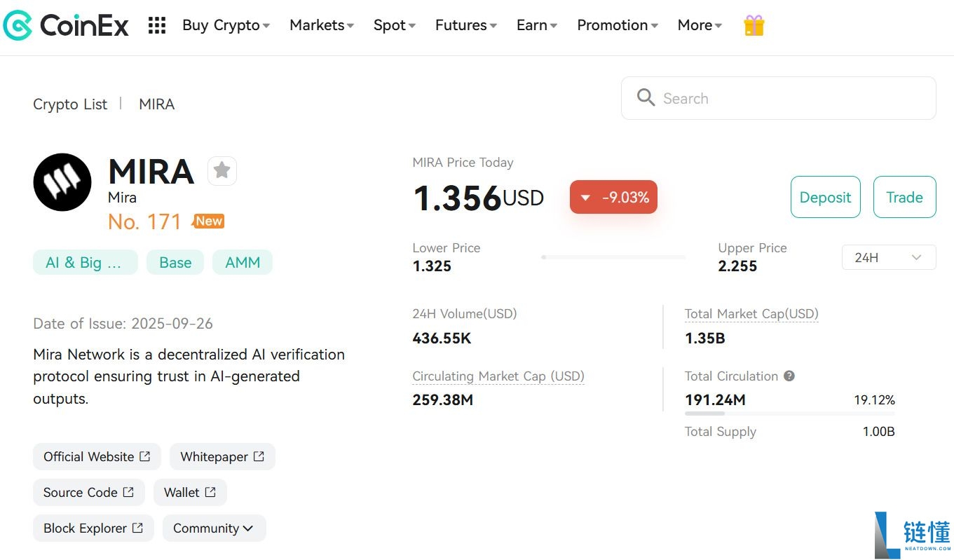
Task: Click in the Search input field
Action: tap(779, 98)
